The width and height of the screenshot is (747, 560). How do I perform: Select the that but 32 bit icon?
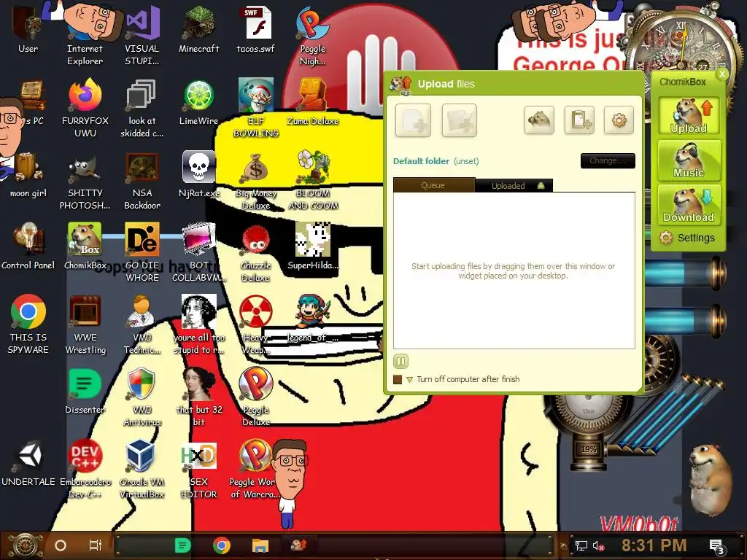199,397
